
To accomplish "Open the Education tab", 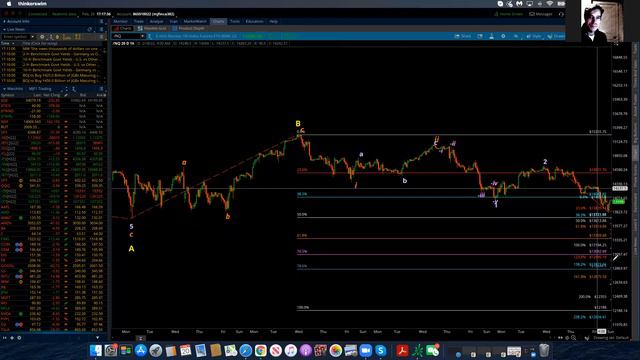I will click(254, 21).
